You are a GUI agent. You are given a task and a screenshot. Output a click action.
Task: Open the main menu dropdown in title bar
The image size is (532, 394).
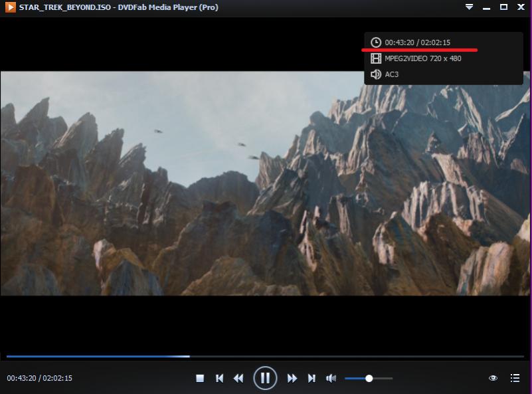point(470,7)
